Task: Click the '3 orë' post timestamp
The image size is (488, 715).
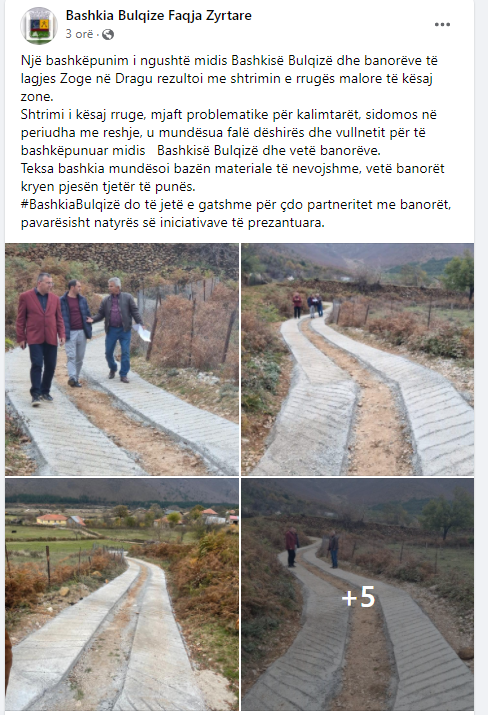Action: (79, 34)
